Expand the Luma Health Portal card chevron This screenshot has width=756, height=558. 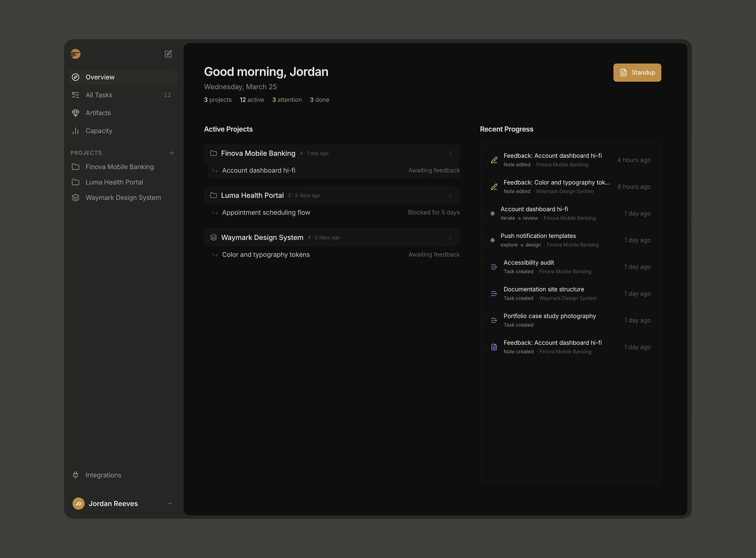(x=450, y=195)
